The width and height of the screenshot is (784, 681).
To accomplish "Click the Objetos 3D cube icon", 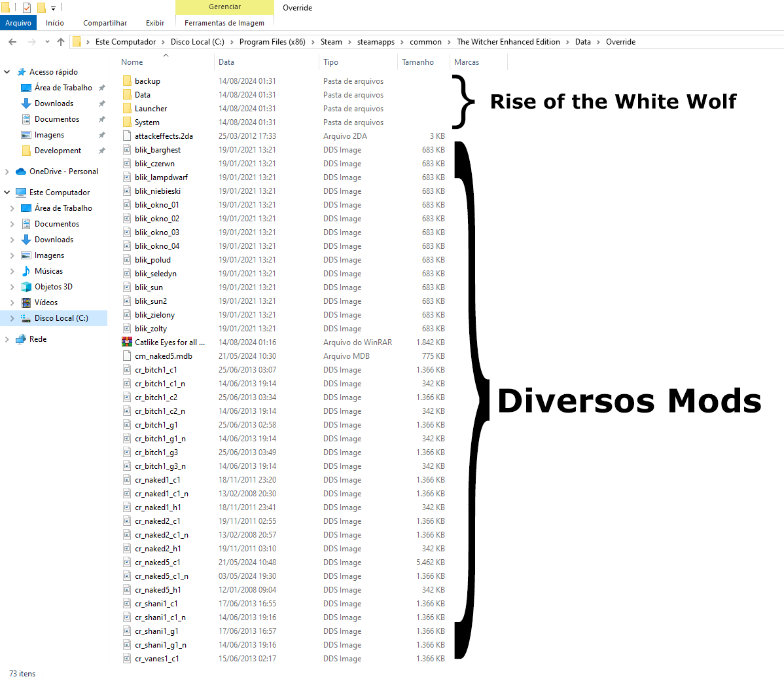I will pos(26,287).
